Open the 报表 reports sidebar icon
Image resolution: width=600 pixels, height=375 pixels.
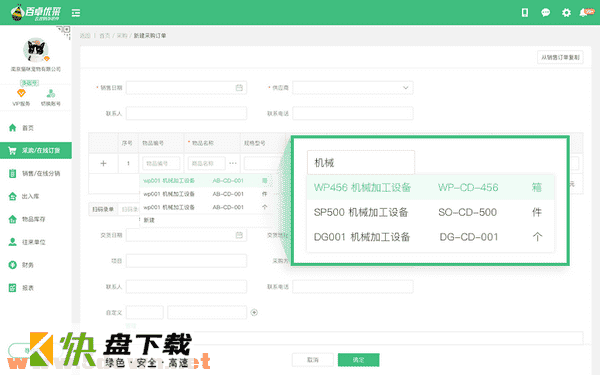[13, 288]
